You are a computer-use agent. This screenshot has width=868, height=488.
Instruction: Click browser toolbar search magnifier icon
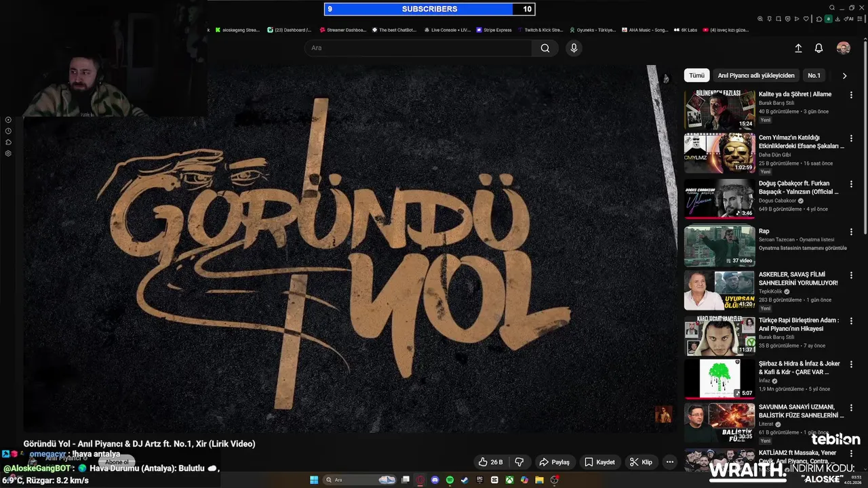(x=760, y=19)
